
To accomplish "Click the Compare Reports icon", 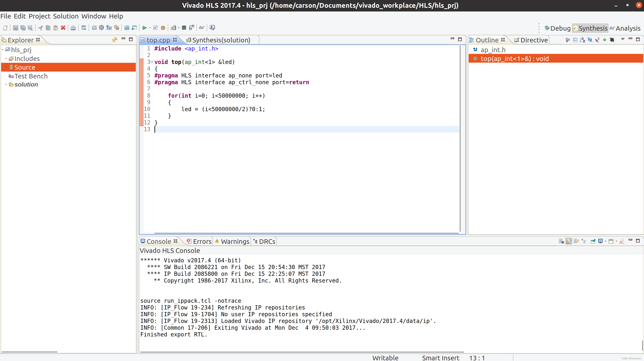I will (191, 27).
